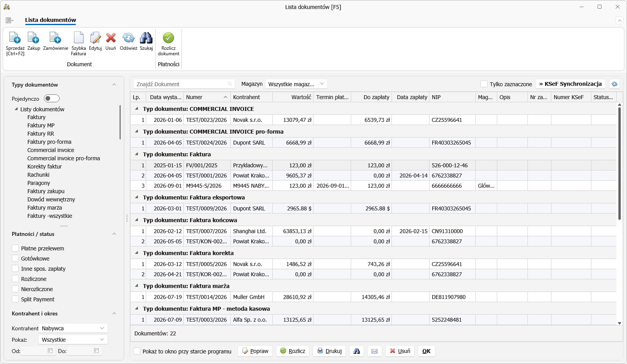
Task: Click the red Usuń icon in toolbar
Action: pos(111,38)
